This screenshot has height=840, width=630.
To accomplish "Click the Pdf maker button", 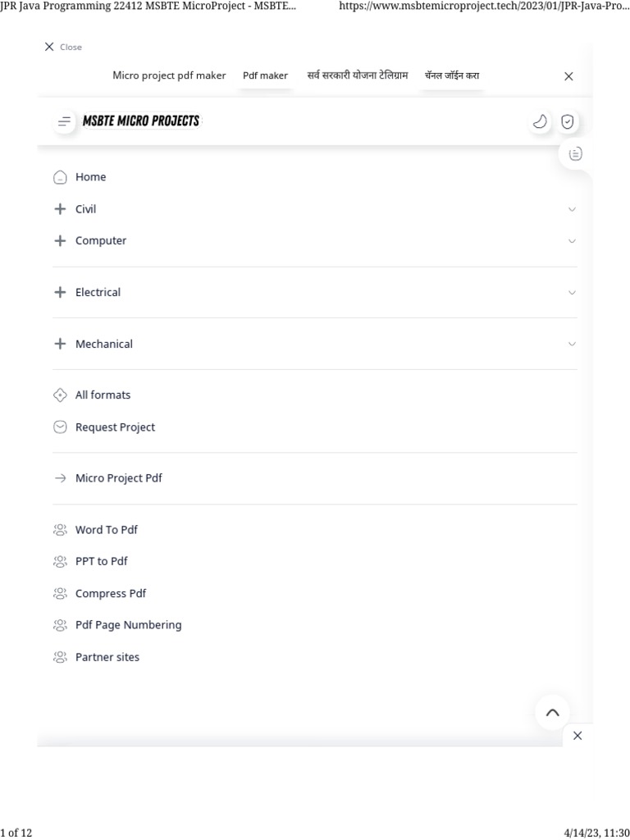I will click(265, 75).
